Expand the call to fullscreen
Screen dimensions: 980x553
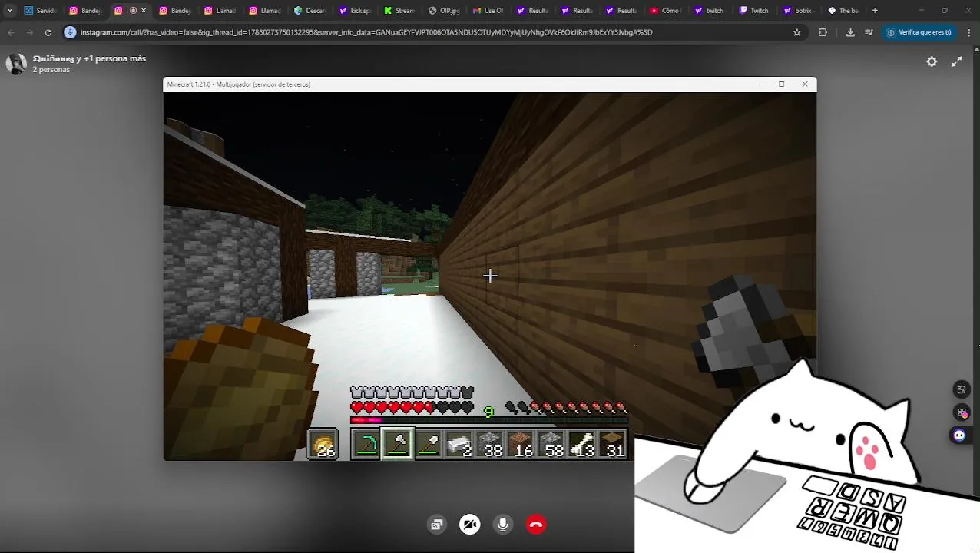[957, 62]
